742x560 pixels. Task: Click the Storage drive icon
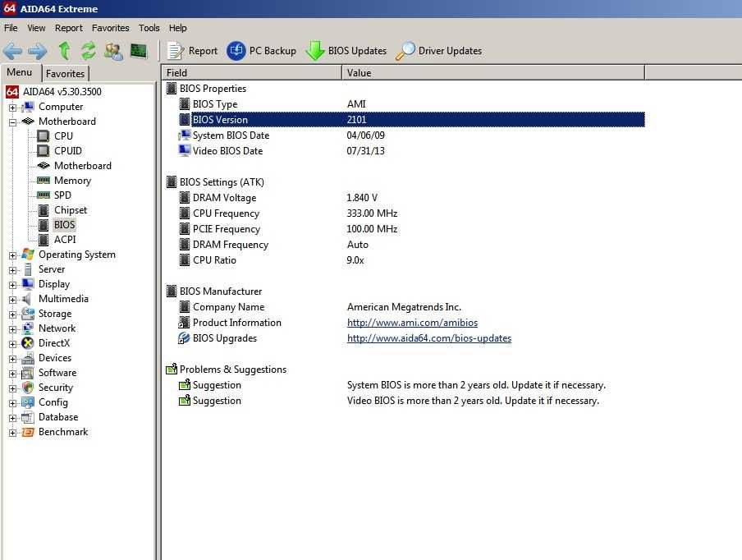coord(28,314)
